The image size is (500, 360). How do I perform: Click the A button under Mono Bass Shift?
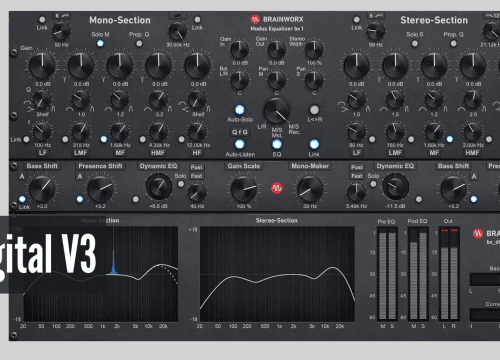[22, 176]
